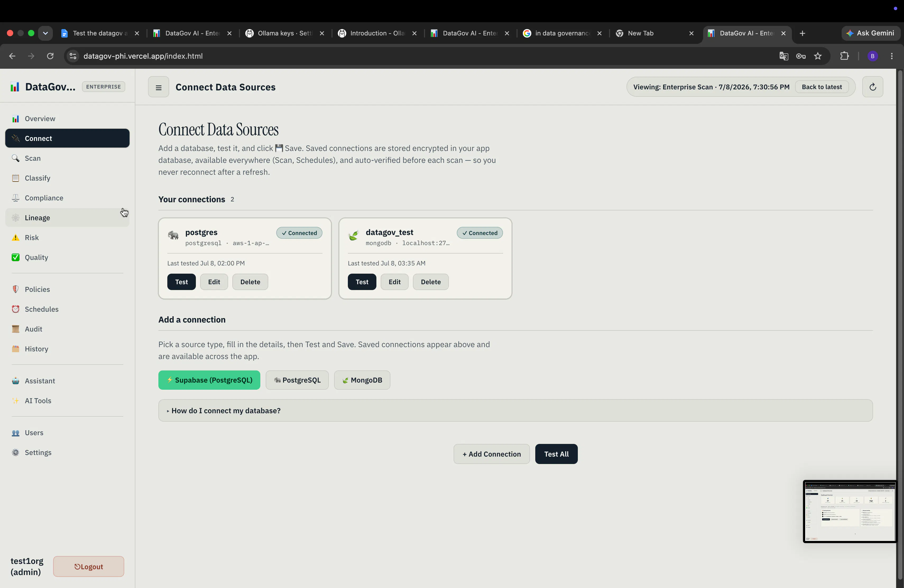Click the refresh icon beside Back to latest
The image size is (904, 588).
[873, 87]
